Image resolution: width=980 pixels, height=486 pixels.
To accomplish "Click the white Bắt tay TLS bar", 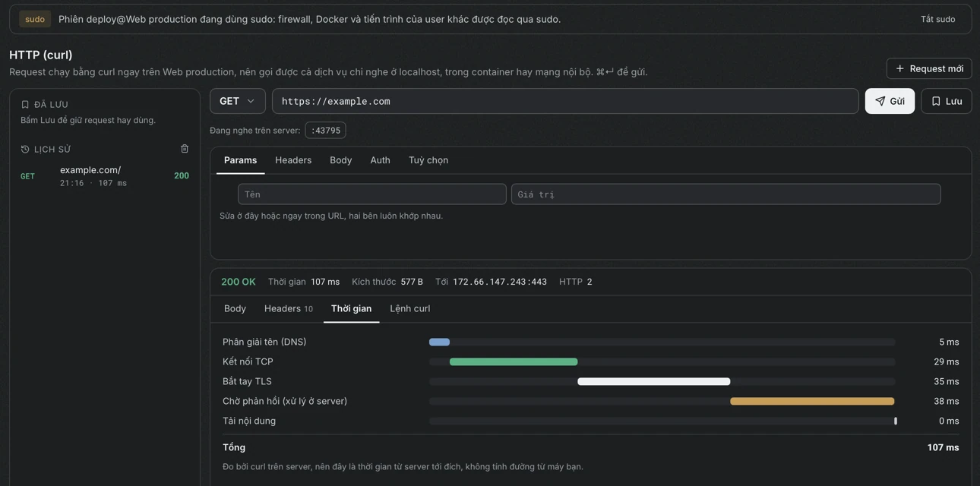I will click(654, 382).
